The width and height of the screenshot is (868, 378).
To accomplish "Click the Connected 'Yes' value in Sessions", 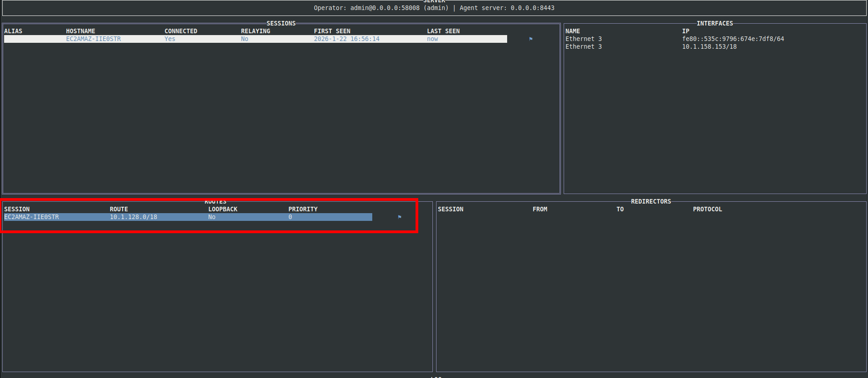I will coord(170,39).
